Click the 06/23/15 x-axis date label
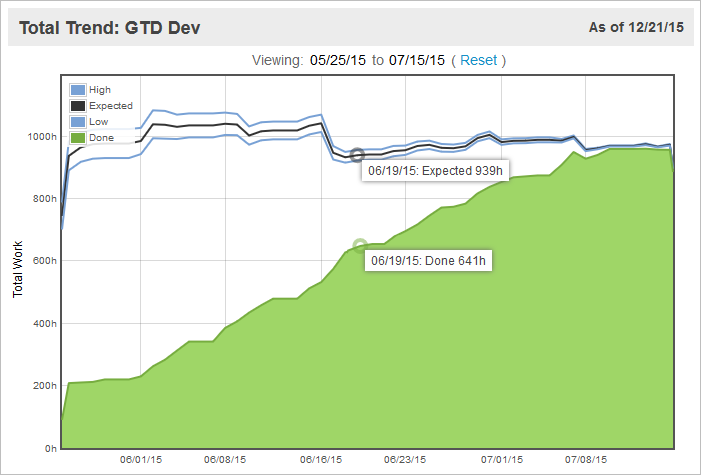701x475 pixels. pos(405,461)
